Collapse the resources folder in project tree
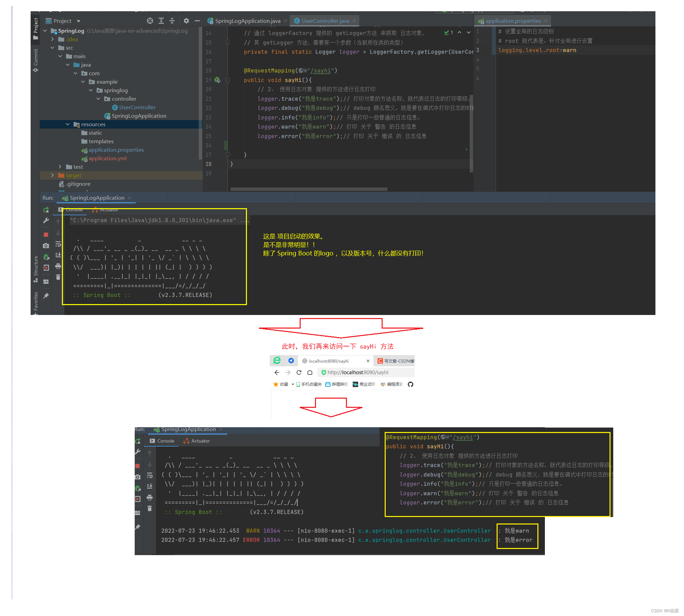The width and height of the screenshot is (684, 616). [x=68, y=124]
